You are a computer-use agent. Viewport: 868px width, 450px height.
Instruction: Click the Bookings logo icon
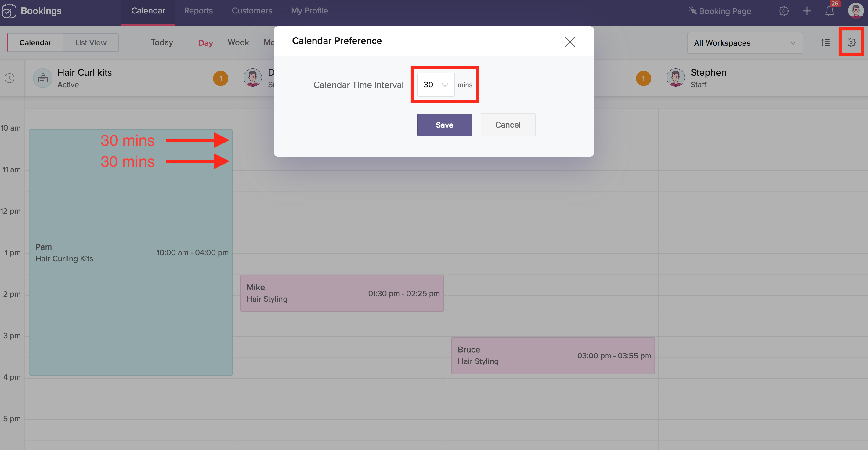click(x=9, y=11)
